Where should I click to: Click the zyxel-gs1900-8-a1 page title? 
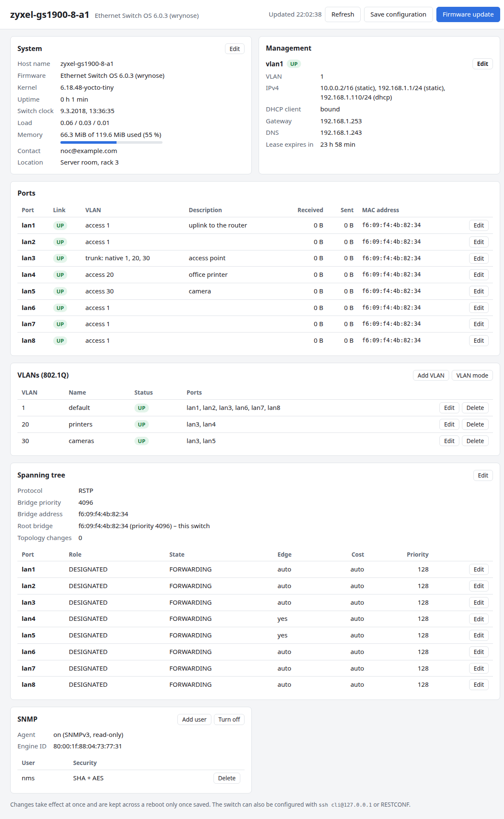50,15
